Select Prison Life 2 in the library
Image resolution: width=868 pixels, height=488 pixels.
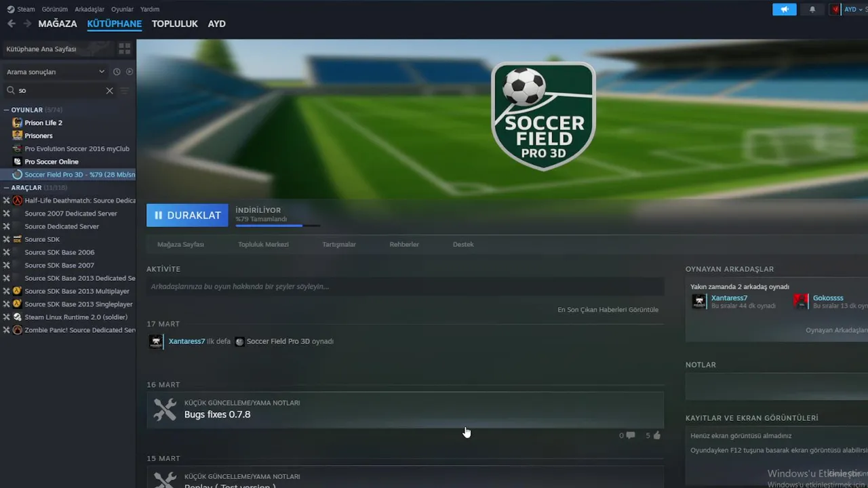tap(43, 123)
